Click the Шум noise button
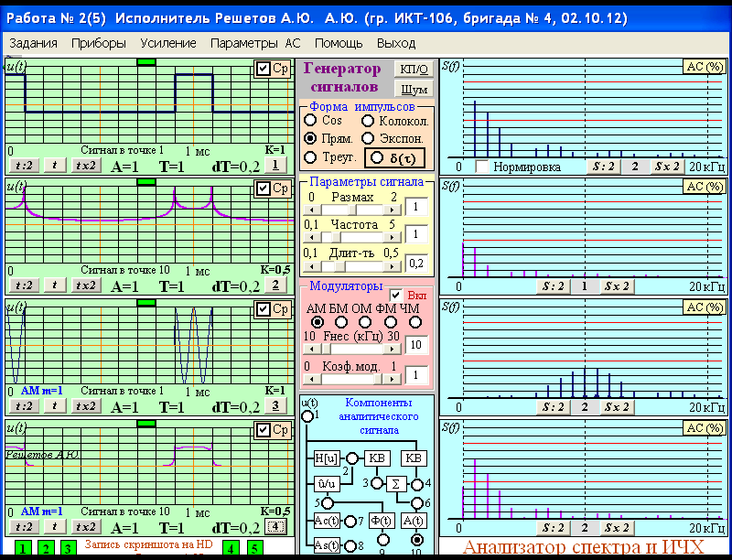The image size is (732, 560). tap(414, 89)
